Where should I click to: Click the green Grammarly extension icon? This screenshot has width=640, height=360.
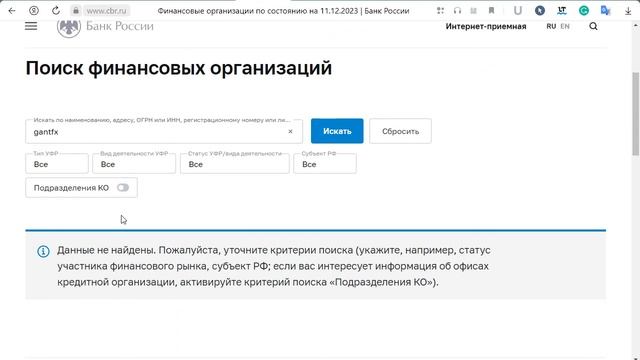coord(584,11)
